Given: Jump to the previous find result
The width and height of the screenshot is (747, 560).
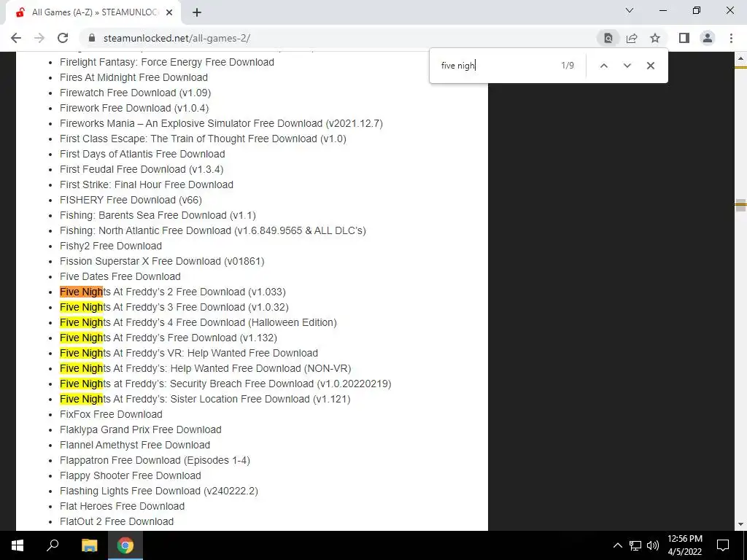Looking at the screenshot, I should (603, 66).
